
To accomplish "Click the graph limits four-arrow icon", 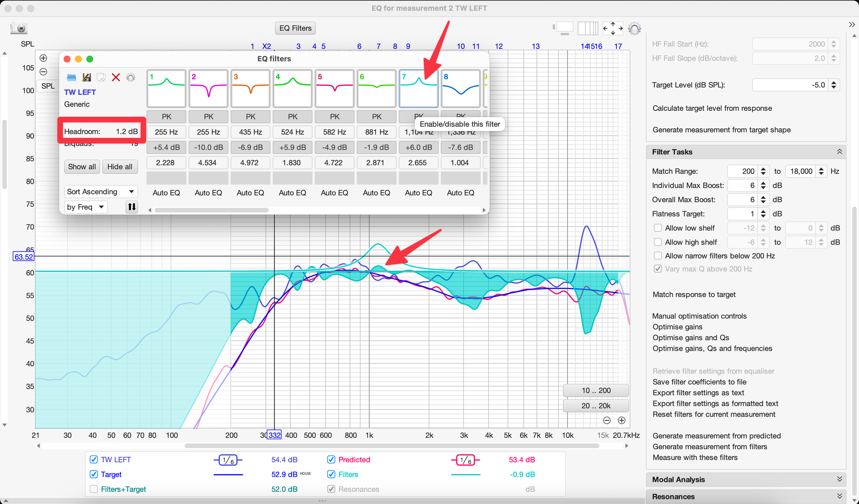I will point(613,29).
